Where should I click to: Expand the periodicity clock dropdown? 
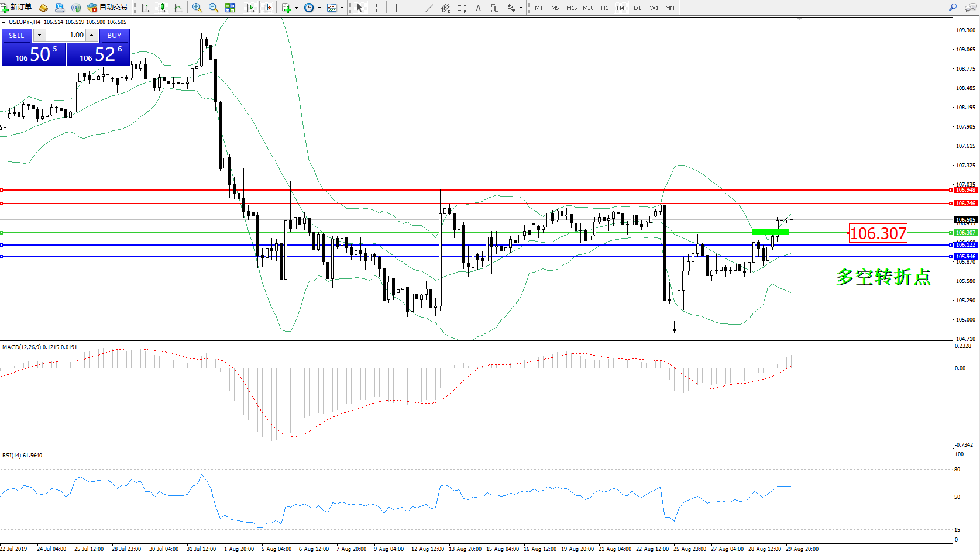(319, 8)
